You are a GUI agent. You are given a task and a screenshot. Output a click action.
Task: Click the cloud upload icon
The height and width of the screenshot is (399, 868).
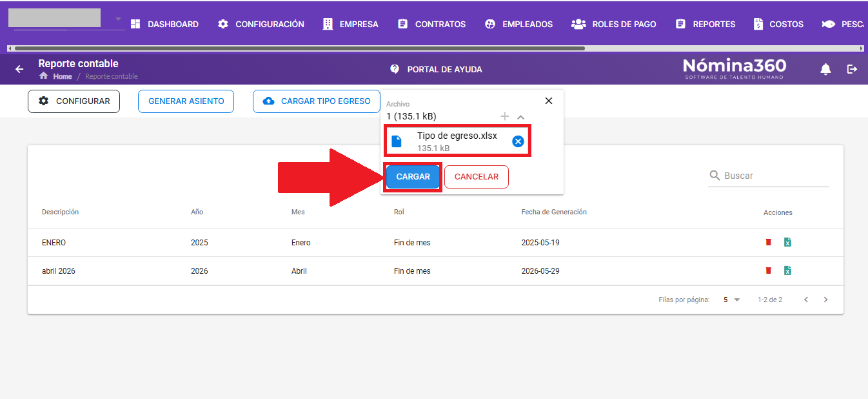[269, 101]
